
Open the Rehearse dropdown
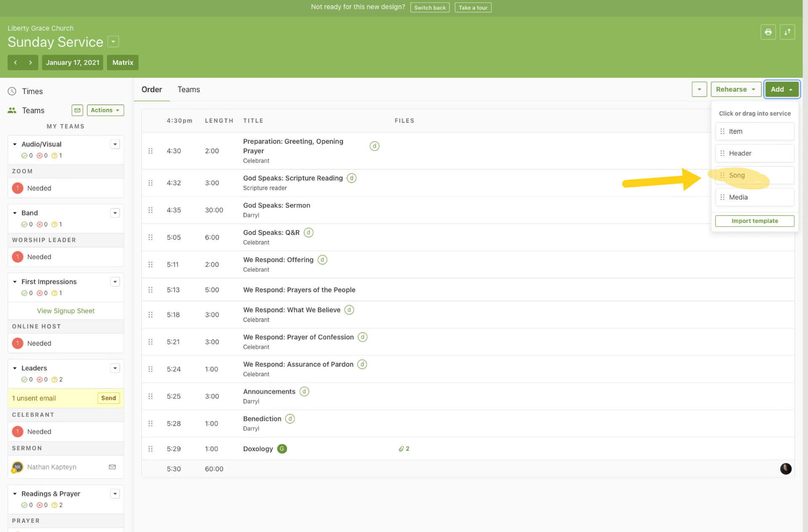tap(736, 89)
